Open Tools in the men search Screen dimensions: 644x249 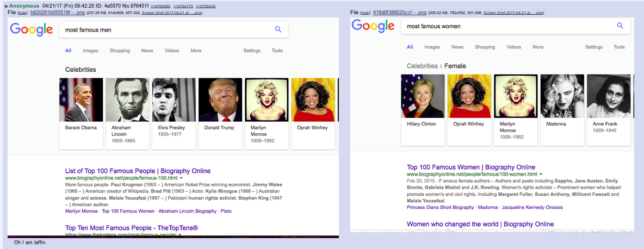point(277,51)
